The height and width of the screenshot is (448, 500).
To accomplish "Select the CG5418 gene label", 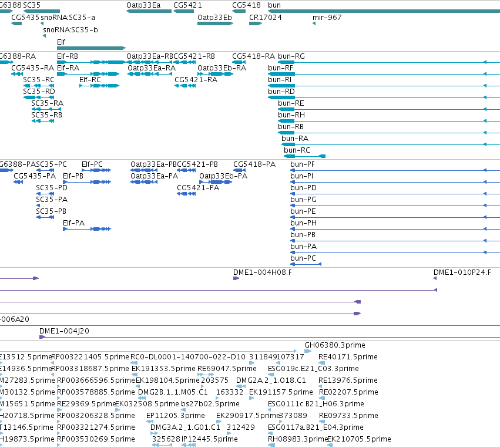I will (x=246, y=5).
